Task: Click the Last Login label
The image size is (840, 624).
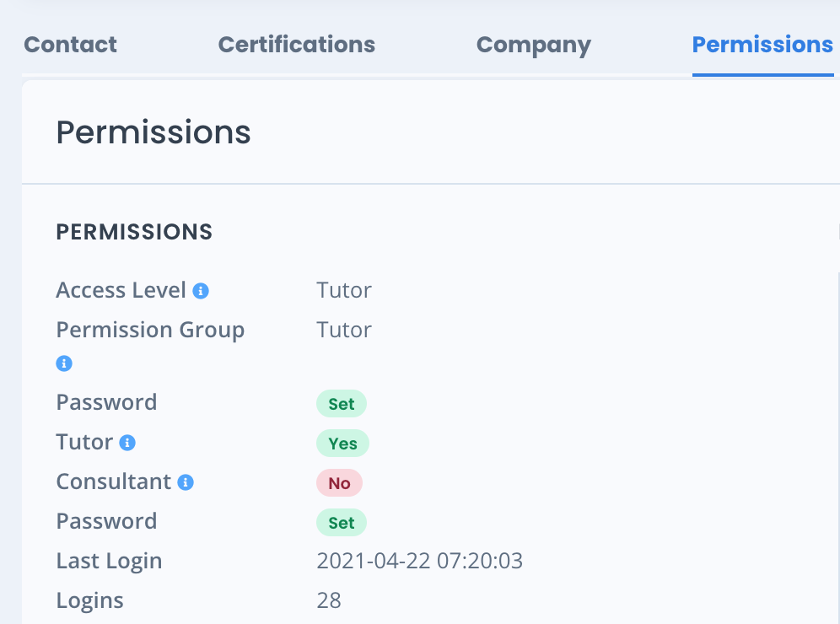Action: click(x=110, y=562)
